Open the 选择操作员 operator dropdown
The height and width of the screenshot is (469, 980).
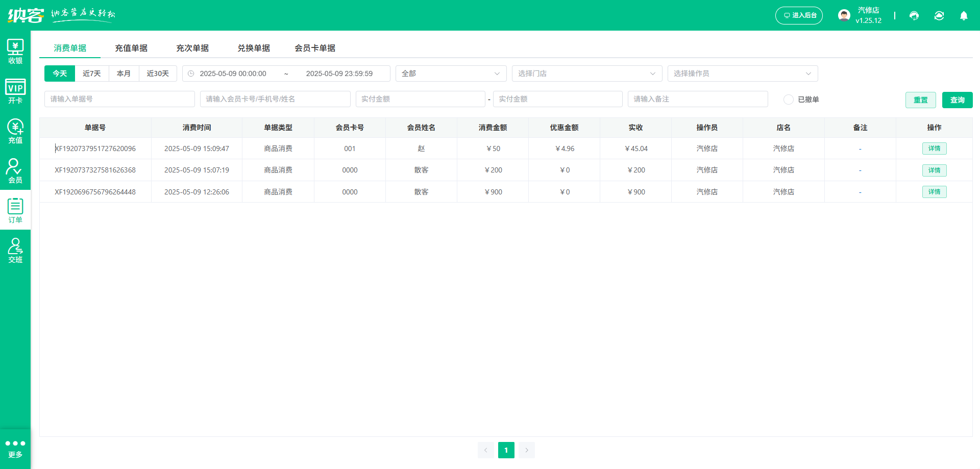742,73
